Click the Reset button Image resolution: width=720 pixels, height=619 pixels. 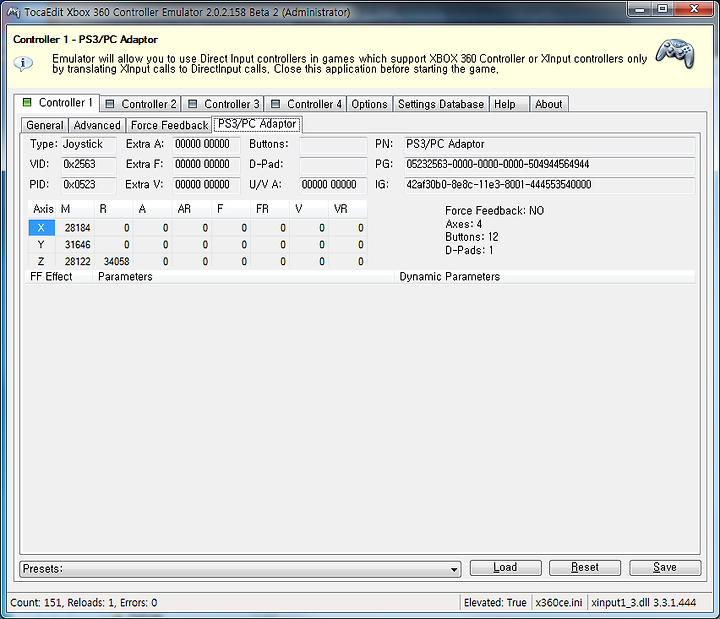(x=585, y=568)
